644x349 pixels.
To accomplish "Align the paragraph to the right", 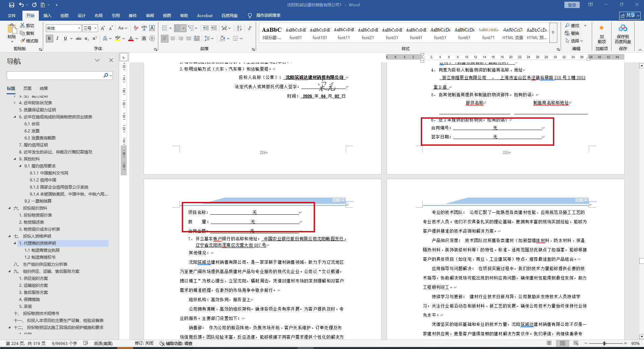I will point(181,38).
